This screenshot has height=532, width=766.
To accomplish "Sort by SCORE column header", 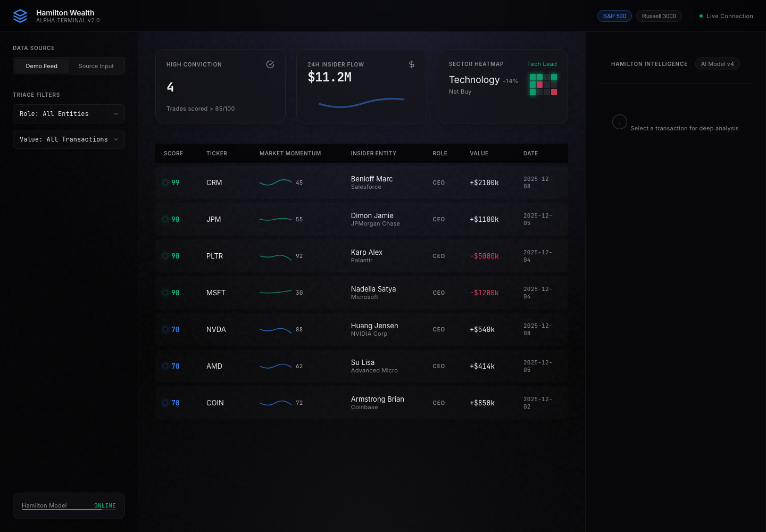I will click(173, 153).
